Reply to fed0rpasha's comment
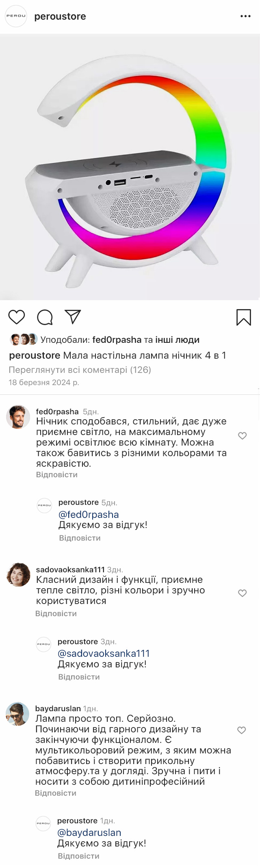Screen dimensions: 260x868 pyautogui.click(x=57, y=474)
